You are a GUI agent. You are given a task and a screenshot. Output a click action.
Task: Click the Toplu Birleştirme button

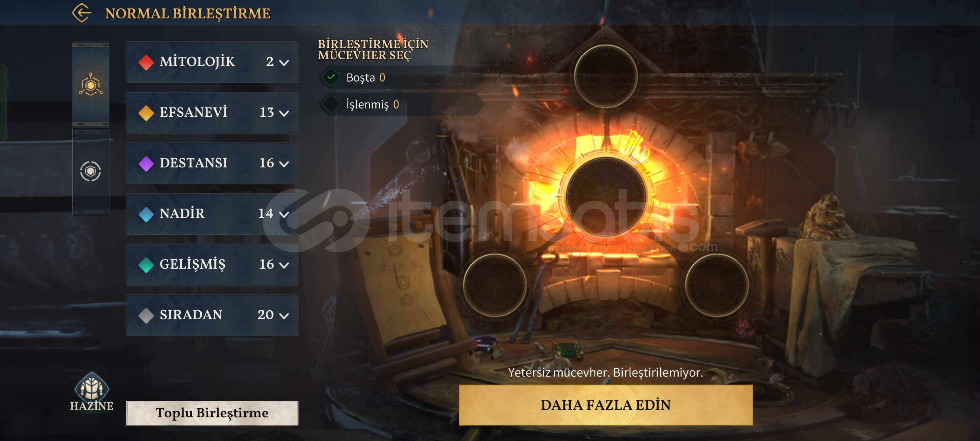coord(212,413)
